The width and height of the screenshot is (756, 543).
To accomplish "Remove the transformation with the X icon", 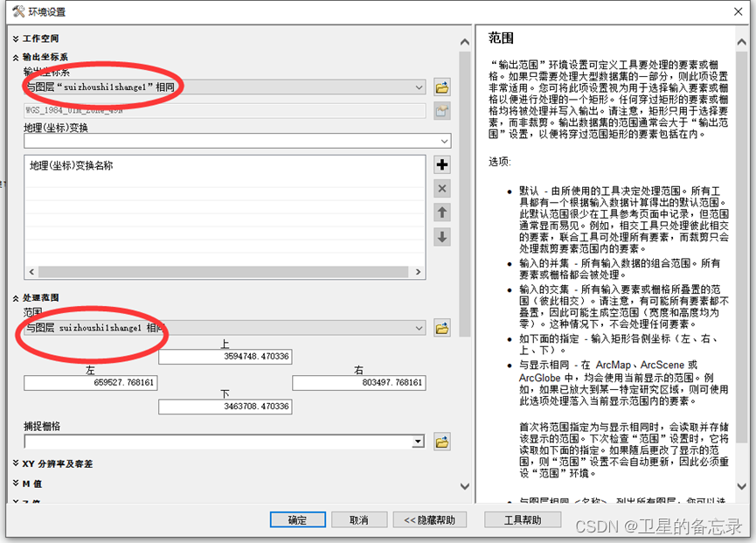I will click(441, 189).
